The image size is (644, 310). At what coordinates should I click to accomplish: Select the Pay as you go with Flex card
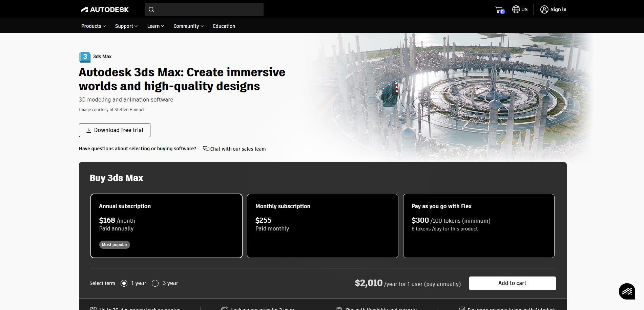478,226
